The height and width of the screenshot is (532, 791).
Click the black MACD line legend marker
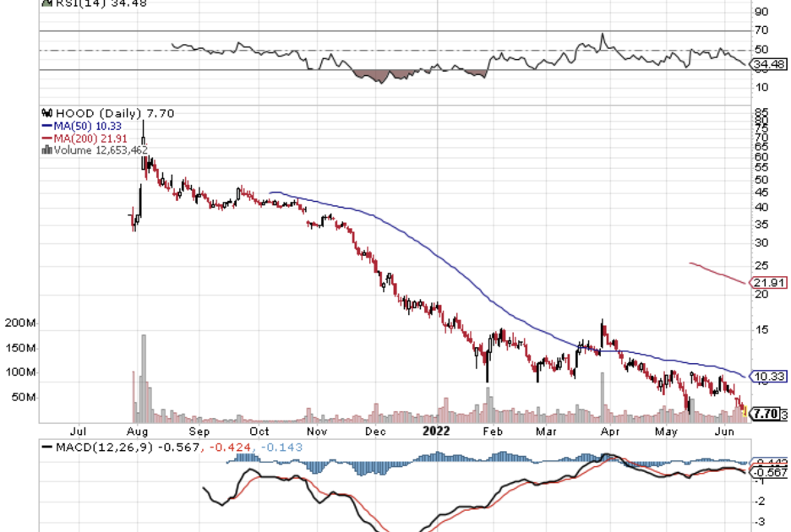pyautogui.click(x=46, y=446)
